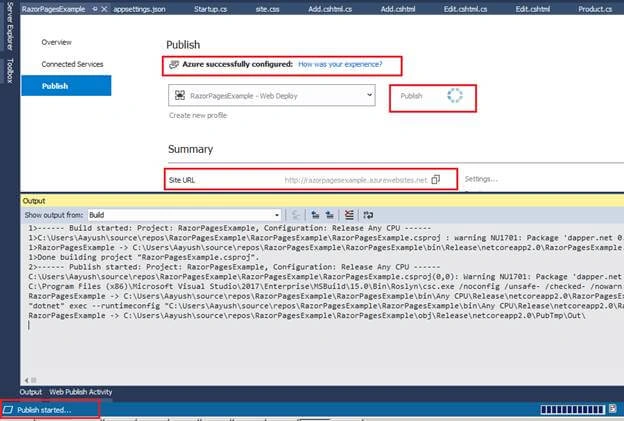Click the left arrow of the Output horizontal scrollbar
Screen dimensions: 624x421
point(27,380)
